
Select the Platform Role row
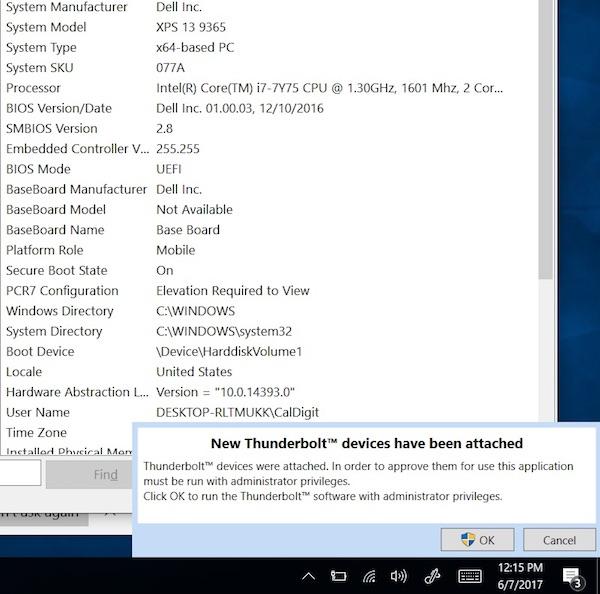point(269,250)
